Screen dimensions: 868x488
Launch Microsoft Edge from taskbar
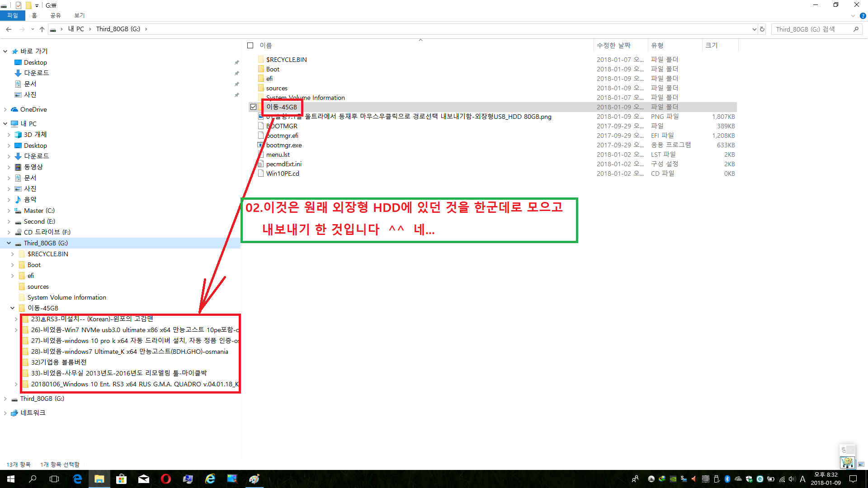[x=77, y=479]
